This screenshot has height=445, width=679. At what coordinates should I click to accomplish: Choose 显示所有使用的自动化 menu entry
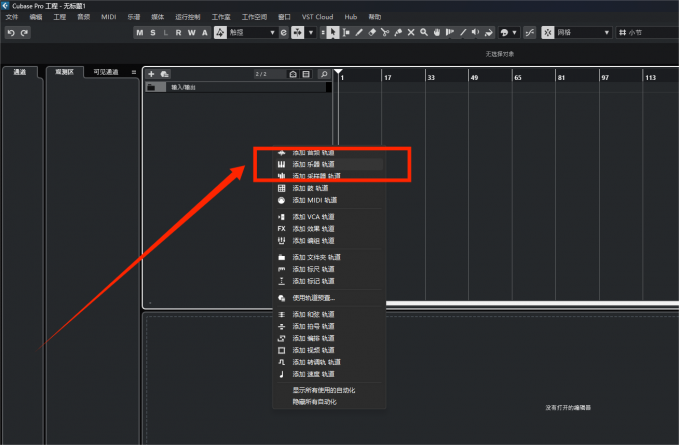(x=329, y=390)
